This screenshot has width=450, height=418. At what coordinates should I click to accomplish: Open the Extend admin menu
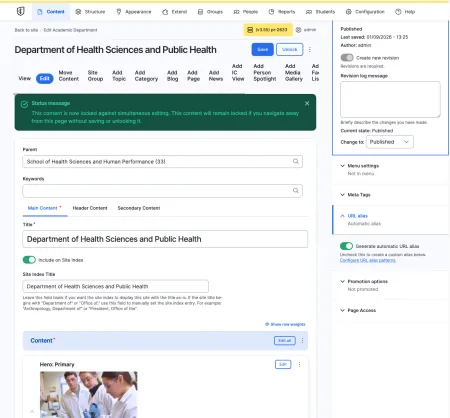point(175,12)
